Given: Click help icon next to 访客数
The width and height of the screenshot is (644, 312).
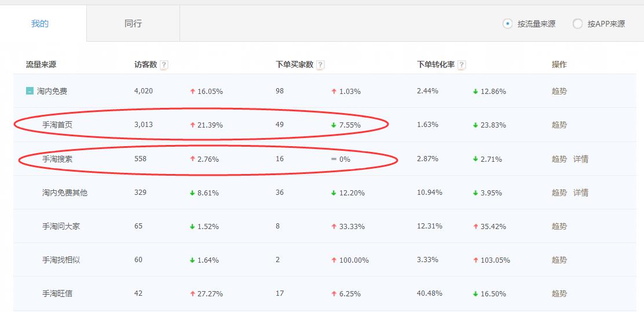Looking at the screenshot, I should (164, 65).
